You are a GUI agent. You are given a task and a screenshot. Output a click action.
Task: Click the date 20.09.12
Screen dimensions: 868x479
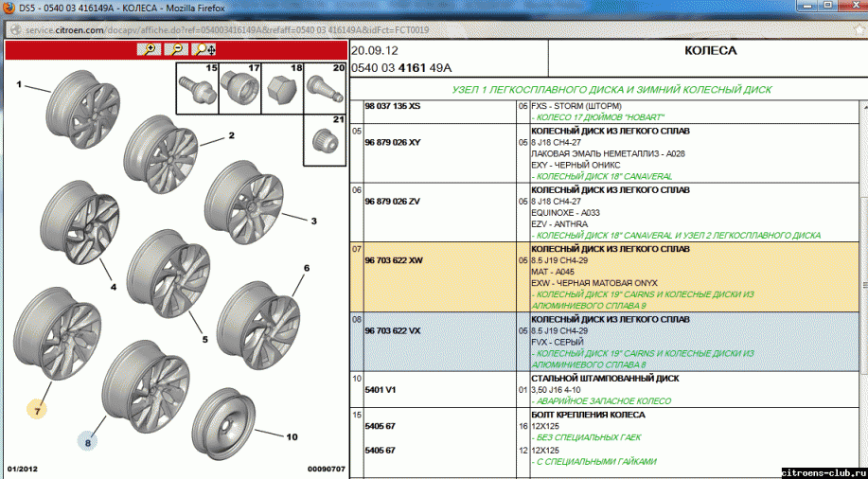(x=375, y=51)
